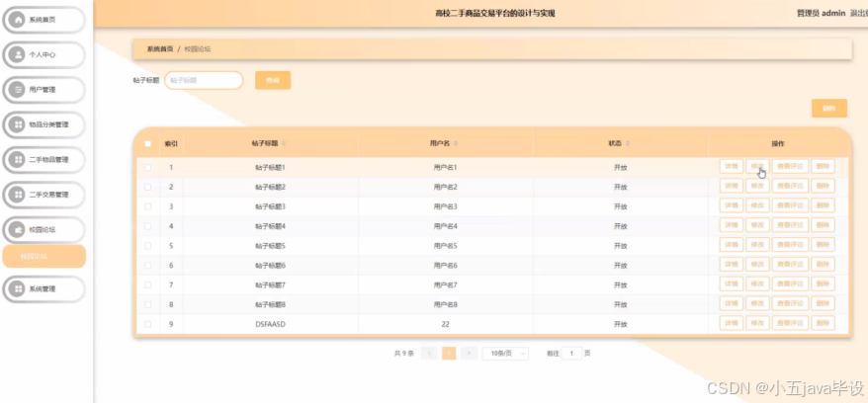Open 用户管理 in the sidebar menu
868x403 pixels.
(43, 90)
